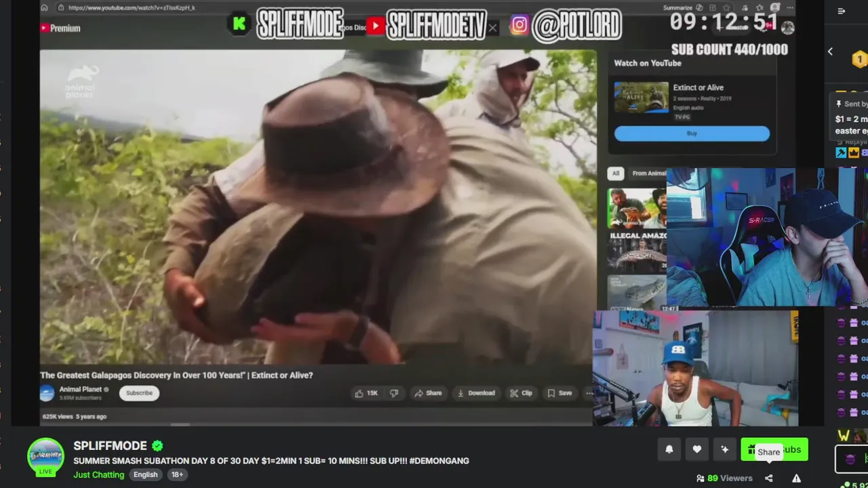Open the ILLEGAL AMAZON recommended video thumbnail
This screenshot has width=868, height=488.
tap(637, 252)
